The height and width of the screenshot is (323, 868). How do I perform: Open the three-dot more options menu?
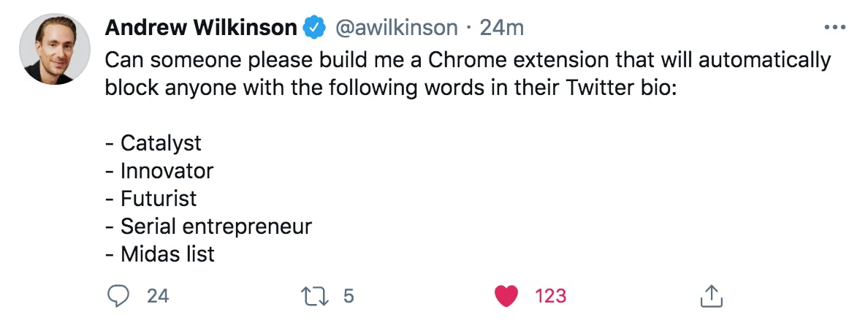[835, 27]
